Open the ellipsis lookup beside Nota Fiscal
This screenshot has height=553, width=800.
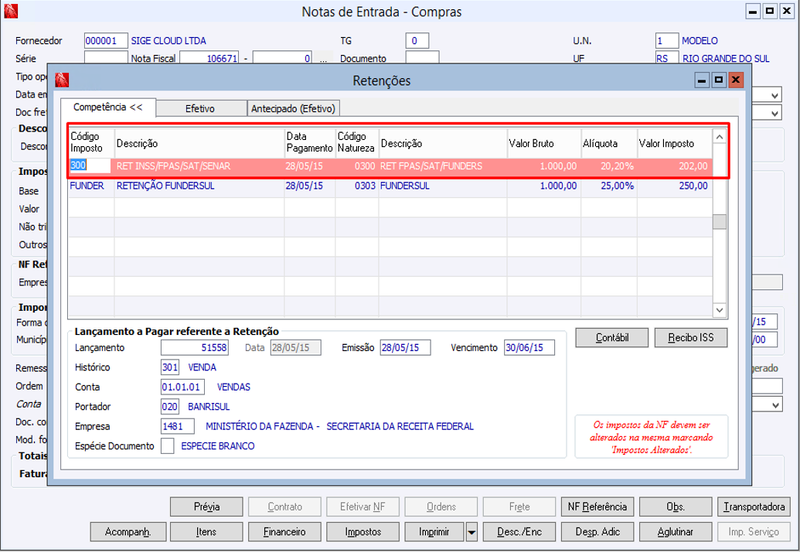[323, 59]
